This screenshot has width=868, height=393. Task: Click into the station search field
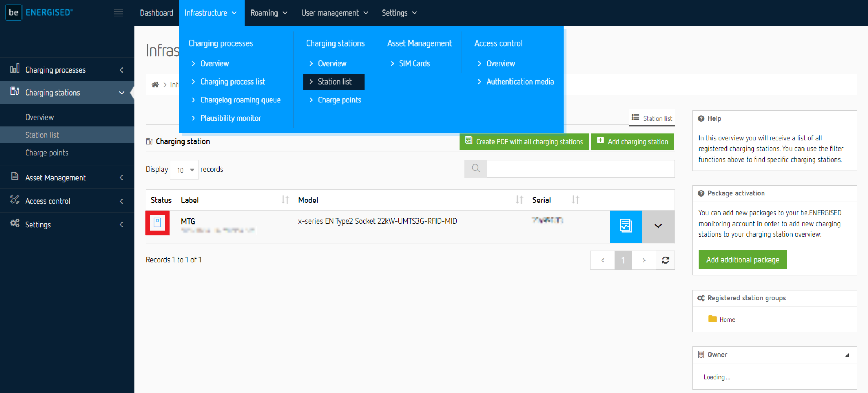(580, 169)
